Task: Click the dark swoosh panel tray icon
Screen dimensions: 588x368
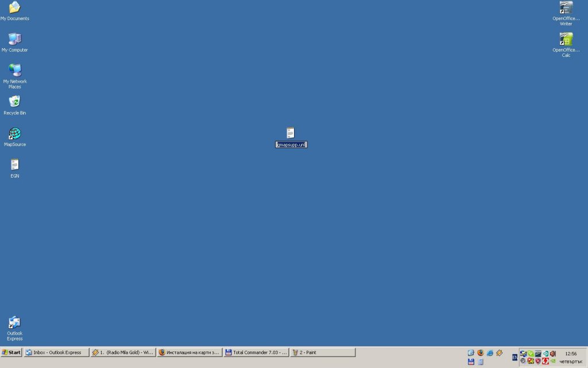Action: [537, 354]
